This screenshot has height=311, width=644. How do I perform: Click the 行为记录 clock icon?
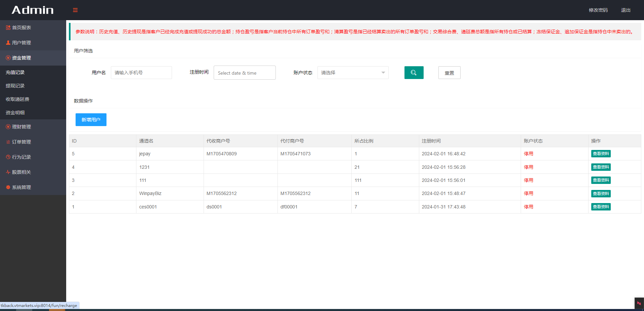[8, 157]
